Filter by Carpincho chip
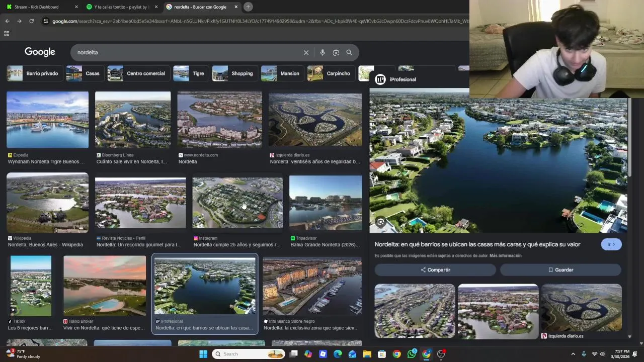 click(x=331, y=73)
